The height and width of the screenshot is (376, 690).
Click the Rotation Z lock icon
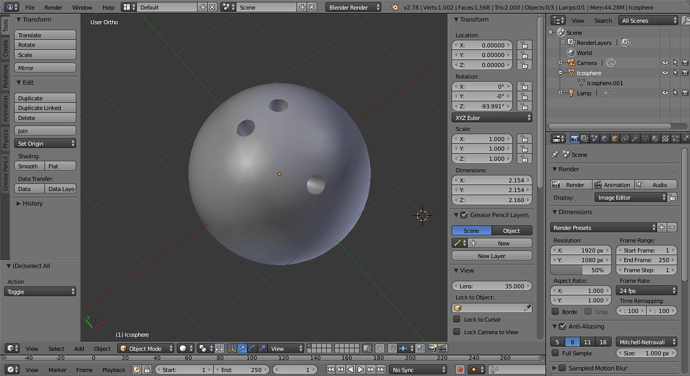(524, 106)
